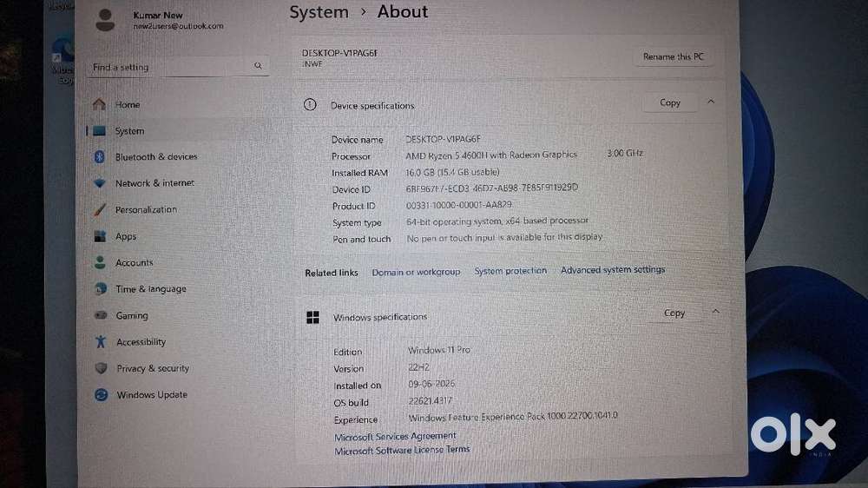Open Time & language globe icon

click(x=100, y=288)
